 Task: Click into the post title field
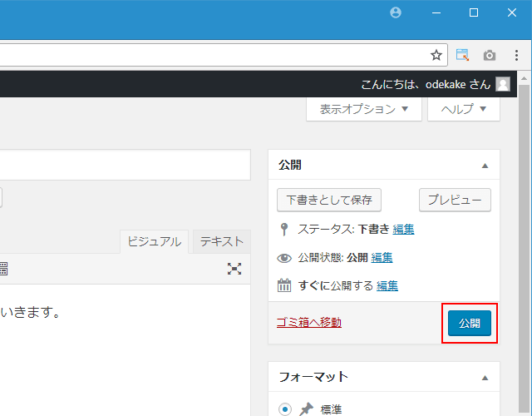click(126, 165)
